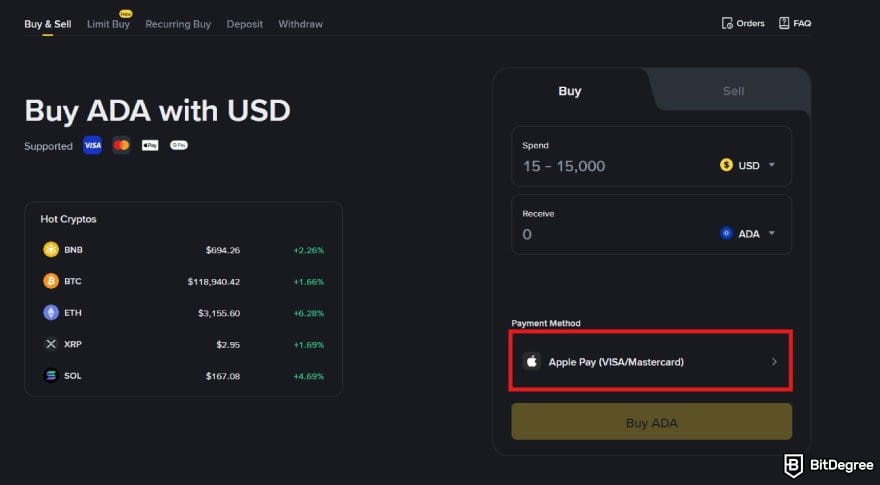Select SOL in Hot Cryptos
The image size is (880, 485).
(184, 376)
